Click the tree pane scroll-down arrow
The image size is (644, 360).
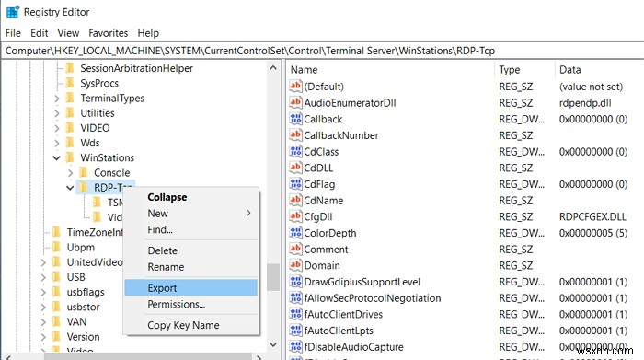273,344
